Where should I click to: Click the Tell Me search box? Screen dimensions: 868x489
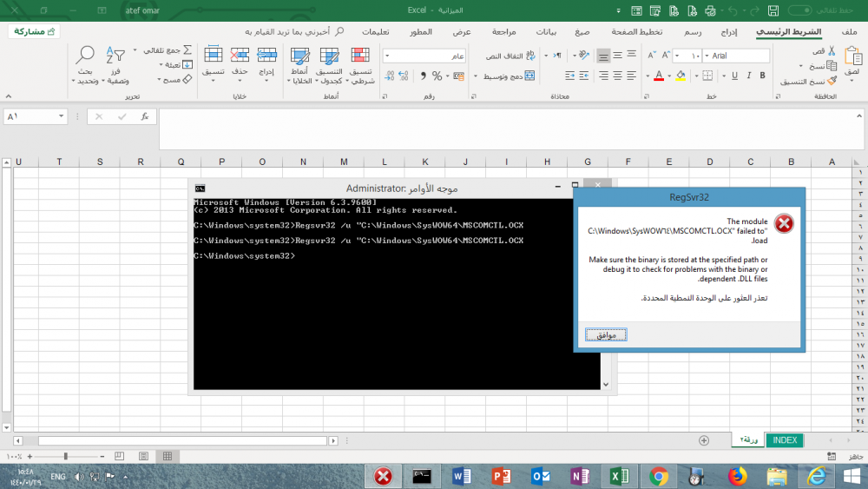[294, 31]
